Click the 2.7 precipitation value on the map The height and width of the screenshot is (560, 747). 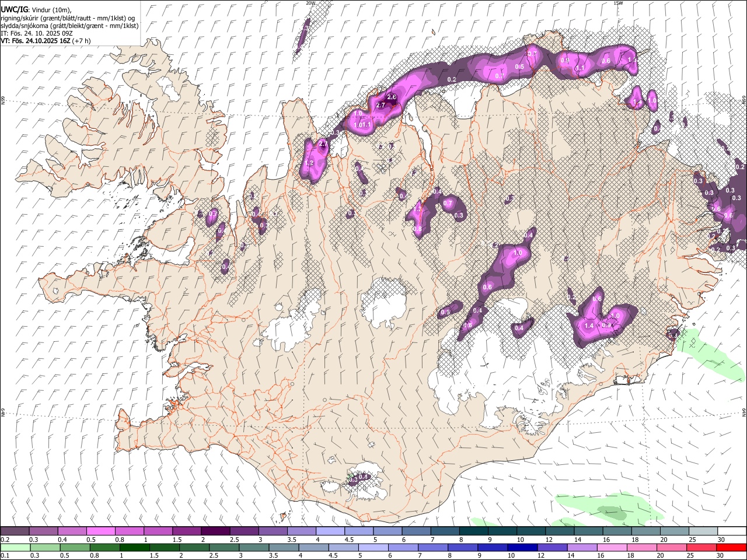point(381,106)
